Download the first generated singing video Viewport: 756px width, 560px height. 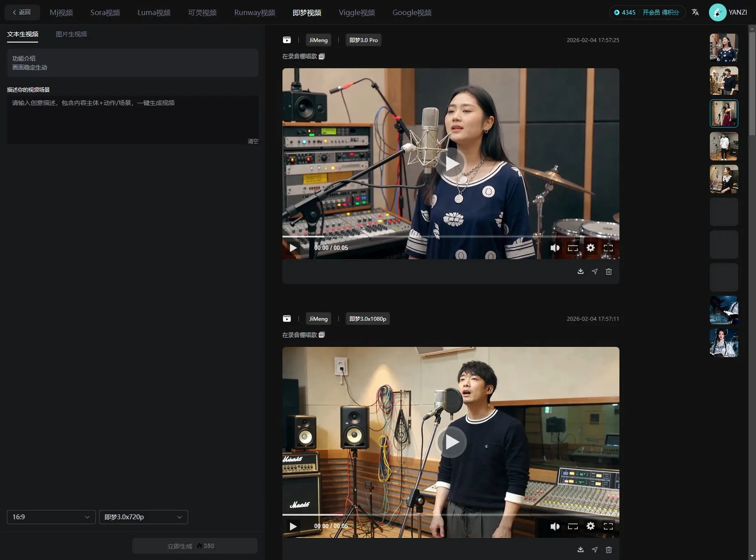click(x=580, y=272)
